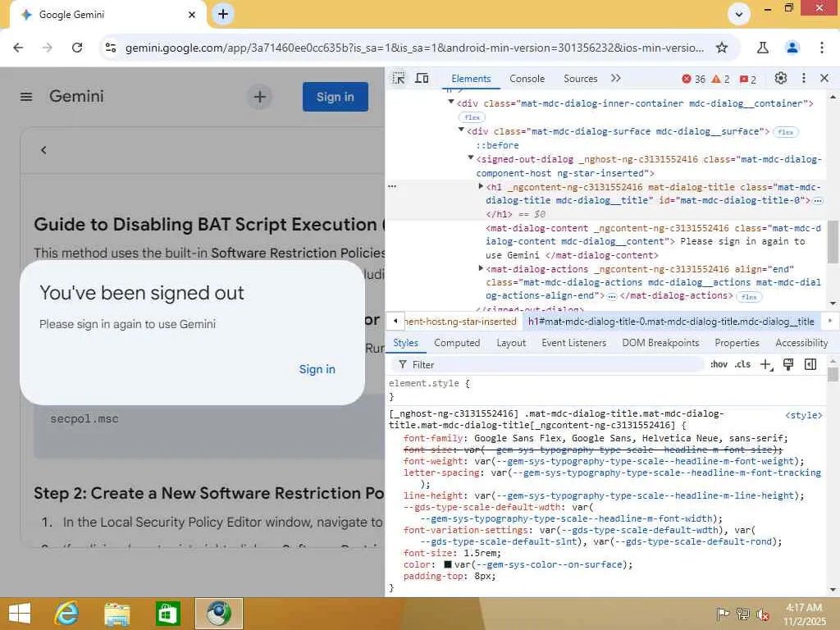The width and height of the screenshot is (840, 630).
Task: Click the flex badge on dialog-surface div
Action: pyautogui.click(x=785, y=132)
